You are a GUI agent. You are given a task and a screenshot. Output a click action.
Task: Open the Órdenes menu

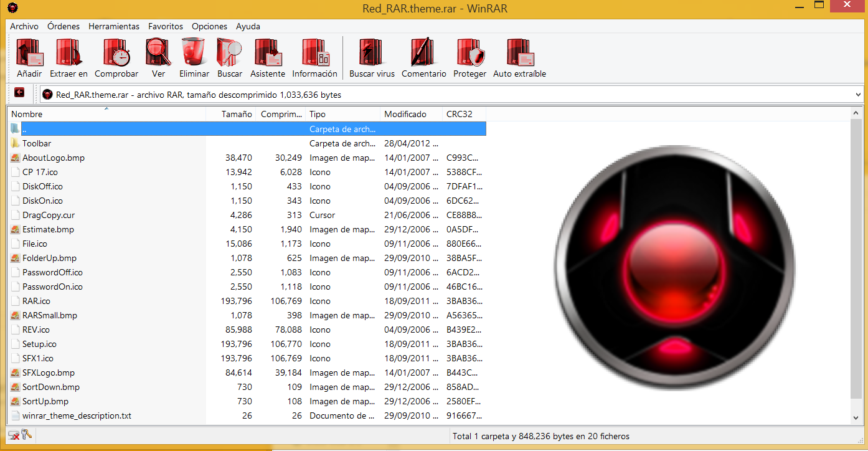coord(64,26)
